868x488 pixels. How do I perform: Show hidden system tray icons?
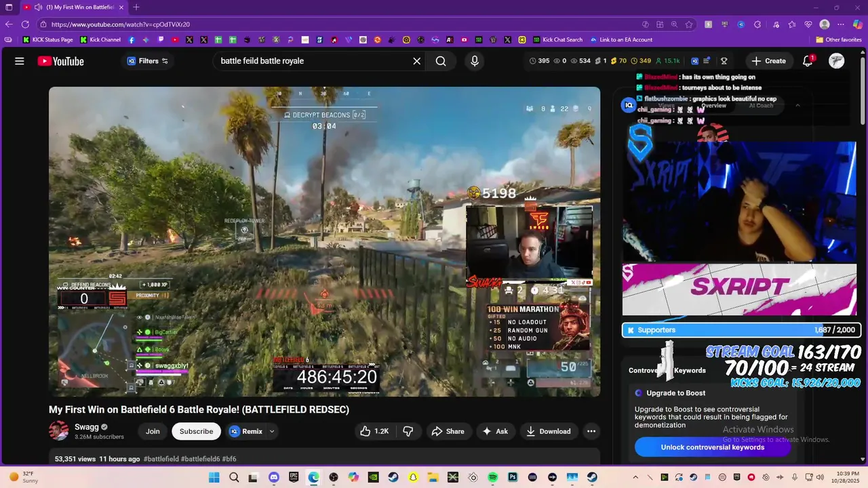(634, 477)
